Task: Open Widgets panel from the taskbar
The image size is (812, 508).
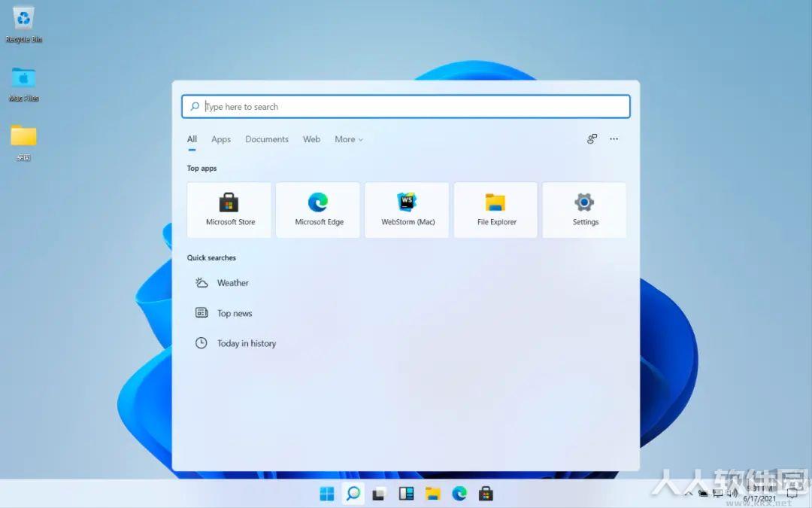Action: click(x=406, y=494)
